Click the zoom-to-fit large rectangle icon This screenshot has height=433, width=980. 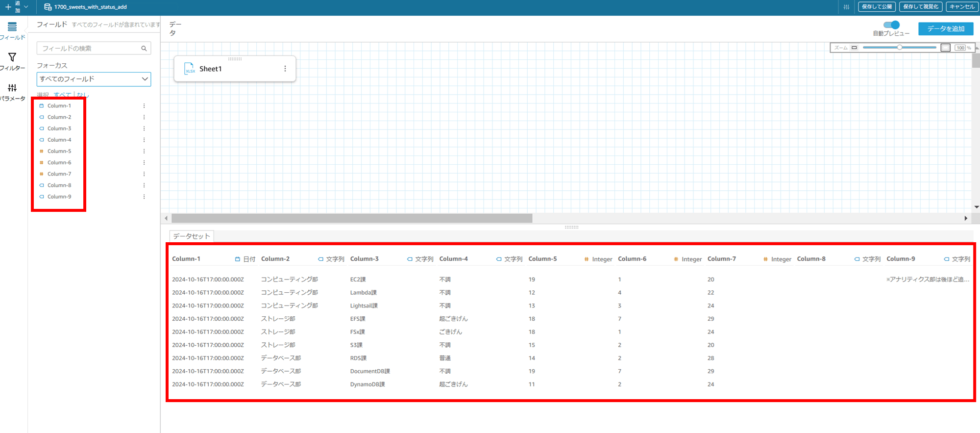point(946,48)
